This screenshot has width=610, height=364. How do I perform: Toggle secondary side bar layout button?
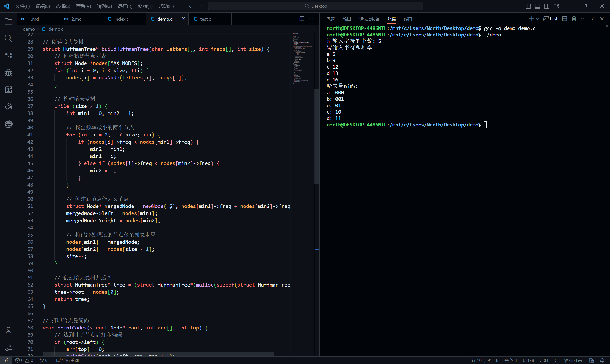(547, 6)
